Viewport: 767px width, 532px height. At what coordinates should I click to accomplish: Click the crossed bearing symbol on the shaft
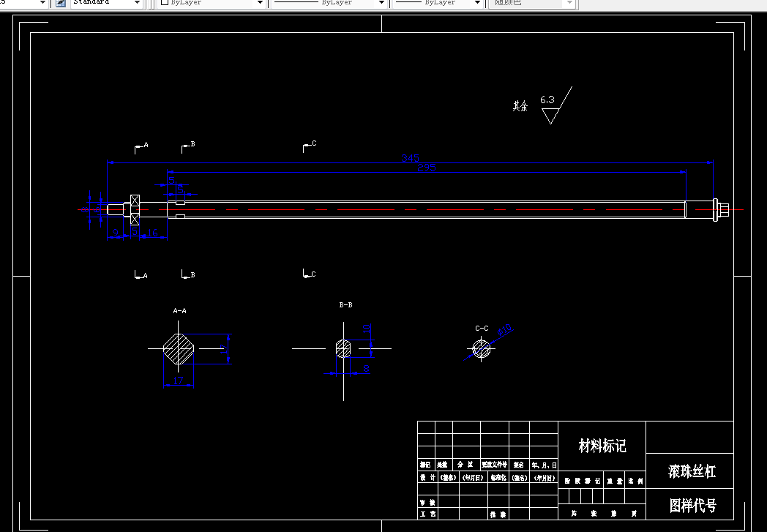click(x=135, y=210)
